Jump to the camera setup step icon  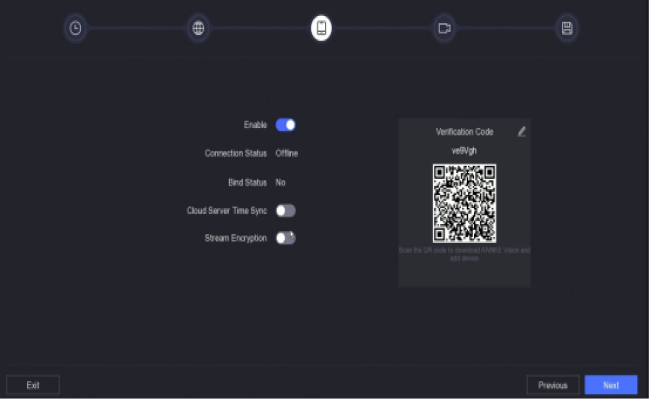(x=444, y=28)
